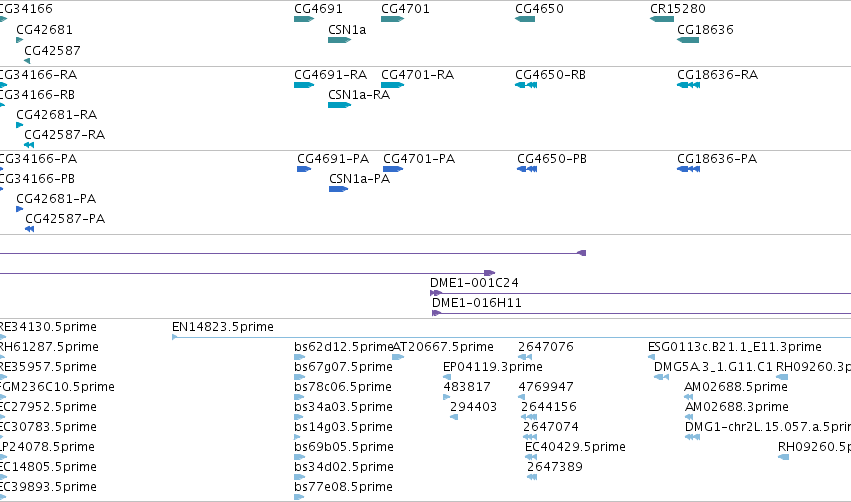The height and width of the screenshot is (502, 851).
Task: Select EST bs78c06.5prime
Action: [342, 387]
